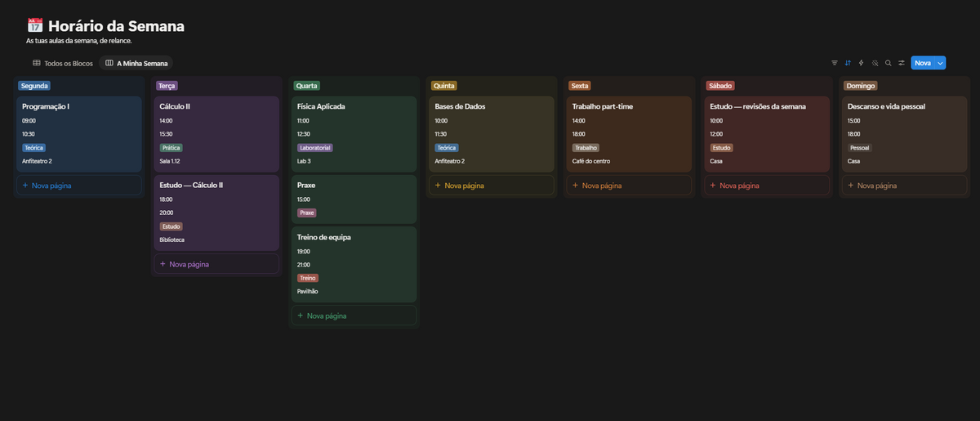The height and width of the screenshot is (421, 980).
Task: Open the Treino de equipa card
Action: (x=354, y=264)
